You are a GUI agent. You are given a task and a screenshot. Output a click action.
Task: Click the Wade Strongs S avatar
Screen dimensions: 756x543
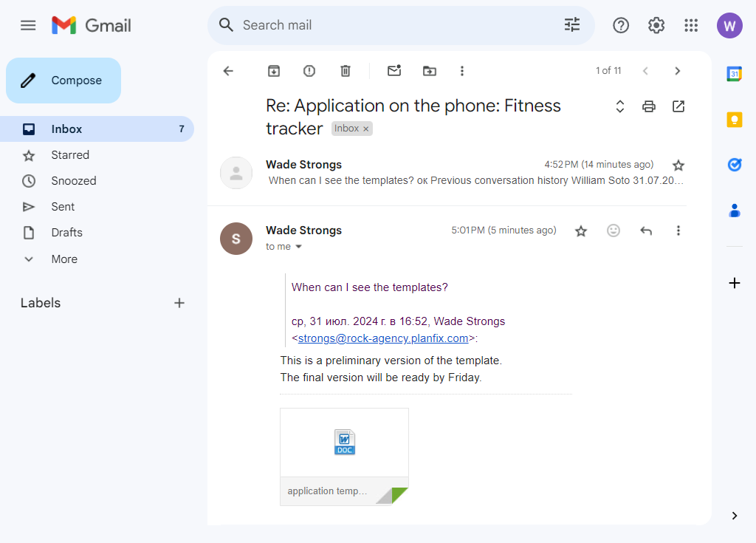[x=236, y=239]
